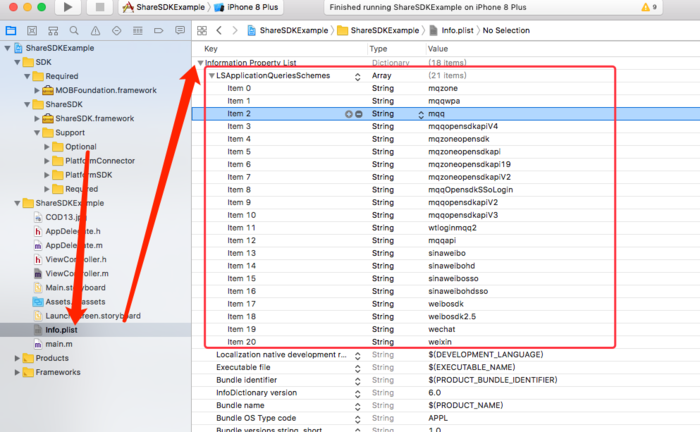Click the value sinaweibo

click(447, 253)
